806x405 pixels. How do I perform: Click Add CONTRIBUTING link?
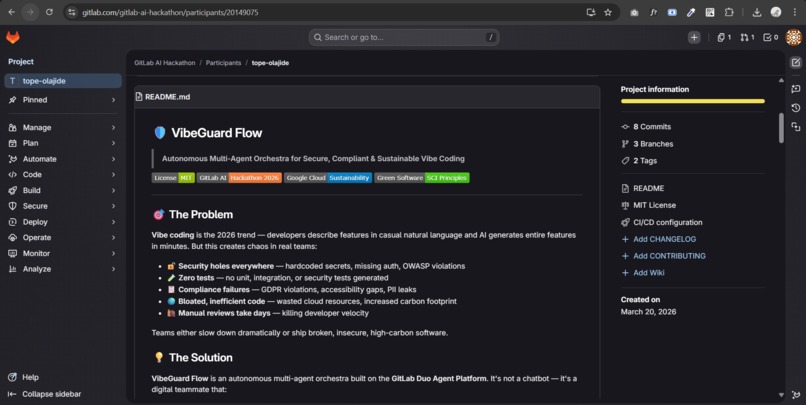(x=663, y=256)
